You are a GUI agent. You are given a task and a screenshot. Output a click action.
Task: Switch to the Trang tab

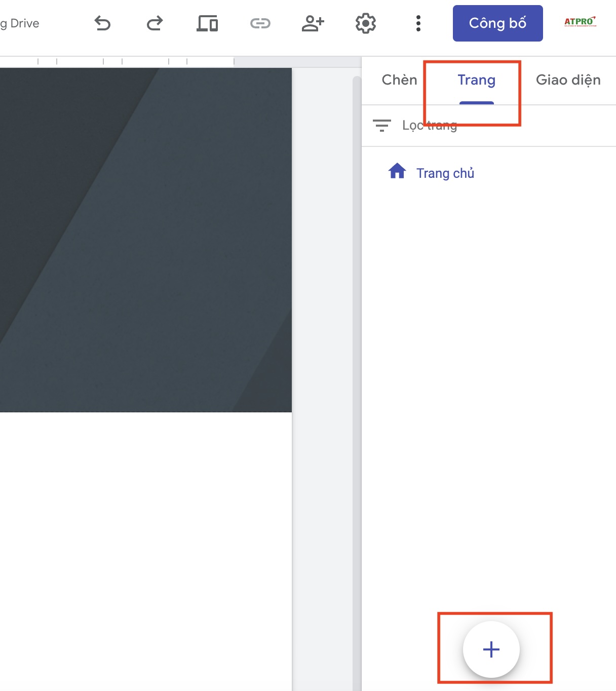(477, 80)
